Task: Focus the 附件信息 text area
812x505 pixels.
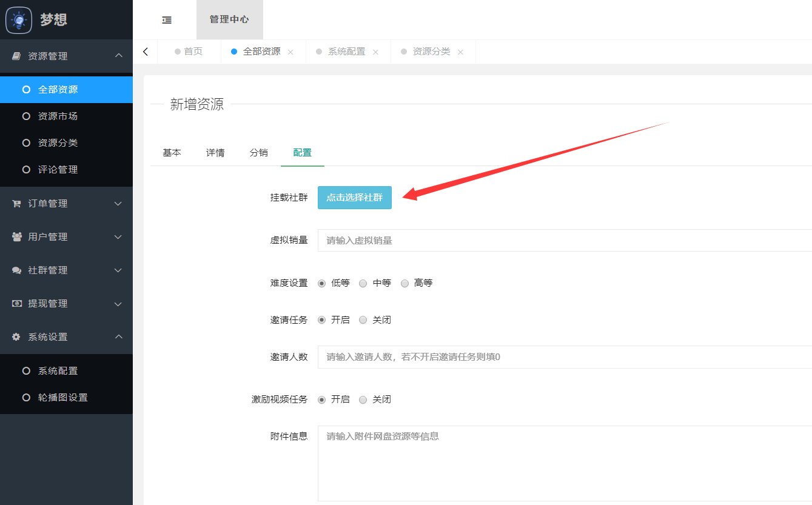Action: 565,464
